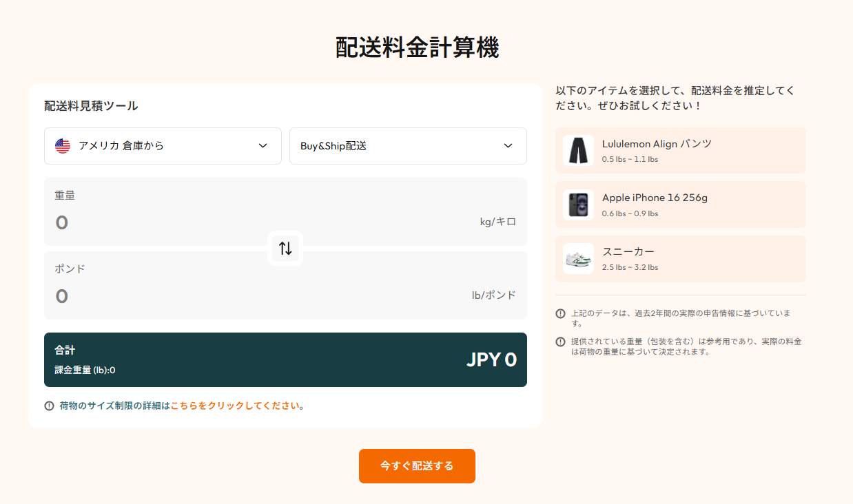The image size is (853, 504).
Task: Click the swap units arrows icon
Action: click(x=285, y=249)
